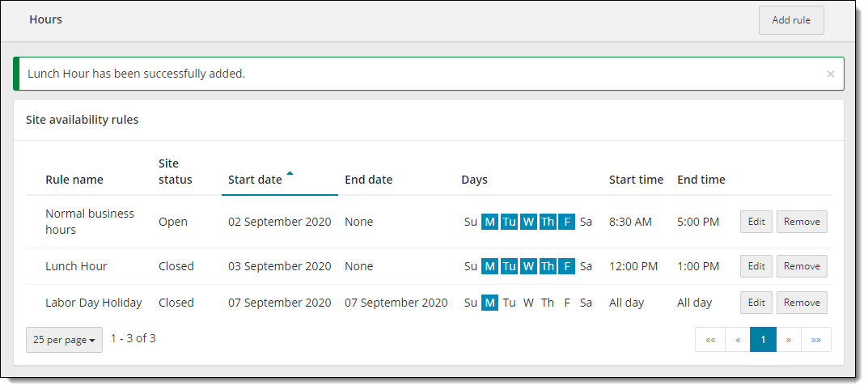The width and height of the screenshot is (868, 390).
Task: Open the 25 per page dropdown
Action: (64, 340)
